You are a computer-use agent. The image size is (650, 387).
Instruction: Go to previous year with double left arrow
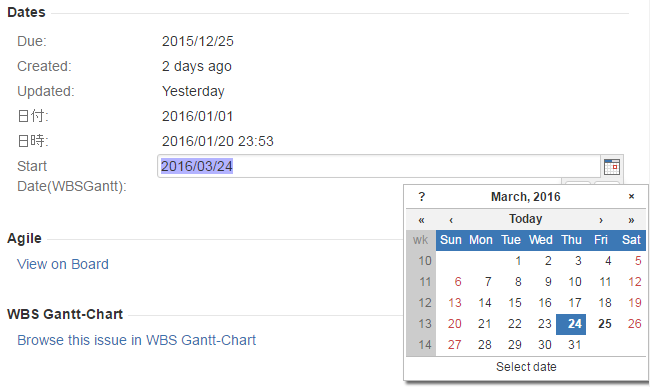[x=421, y=220]
